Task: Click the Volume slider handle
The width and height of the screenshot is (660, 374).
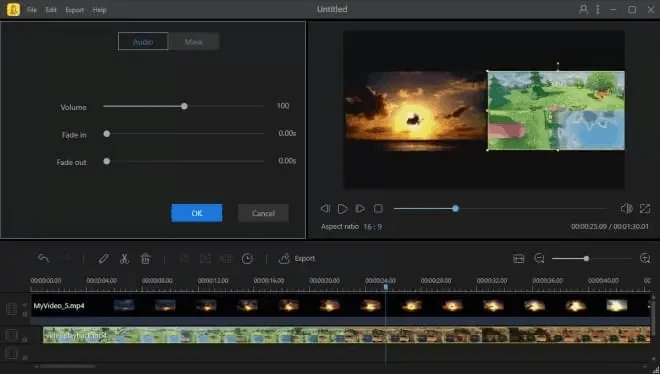Action: coord(184,106)
